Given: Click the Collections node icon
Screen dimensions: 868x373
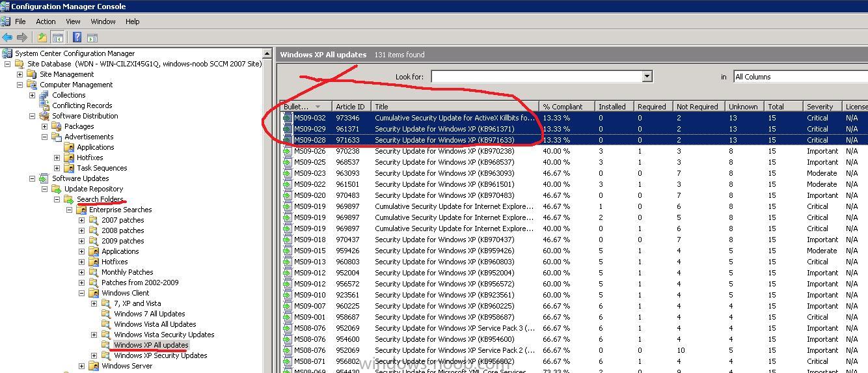Looking at the screenshot, I should point(44,95).
